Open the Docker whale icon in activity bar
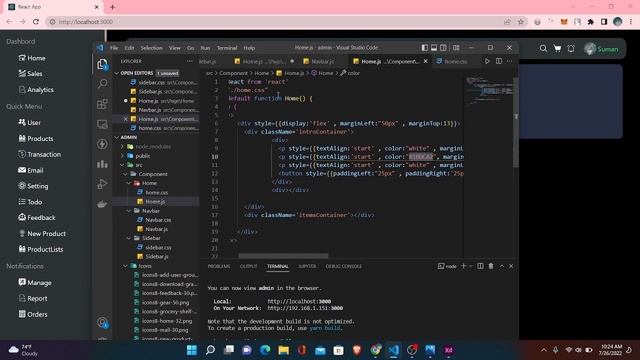Viewport: 640px width, 360px height. point(102,204)
